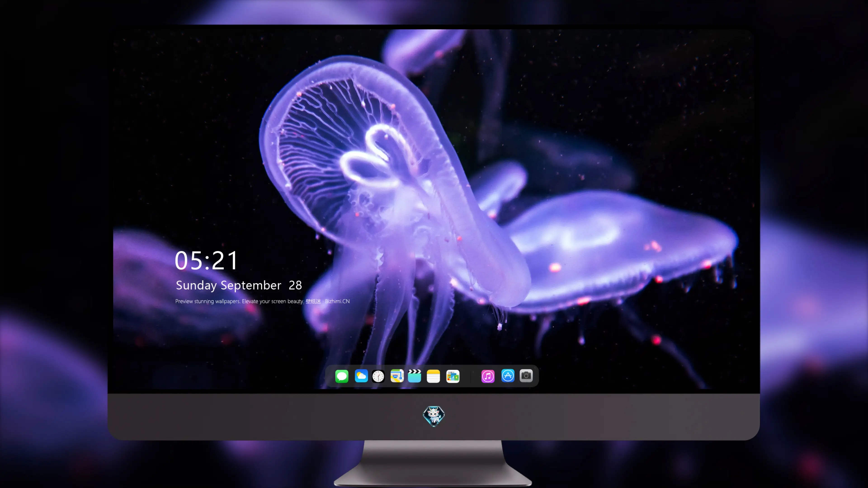Screen dimensions: 868x488
Task: Launch the pink iTunes music app
Action: coord(488,376)
